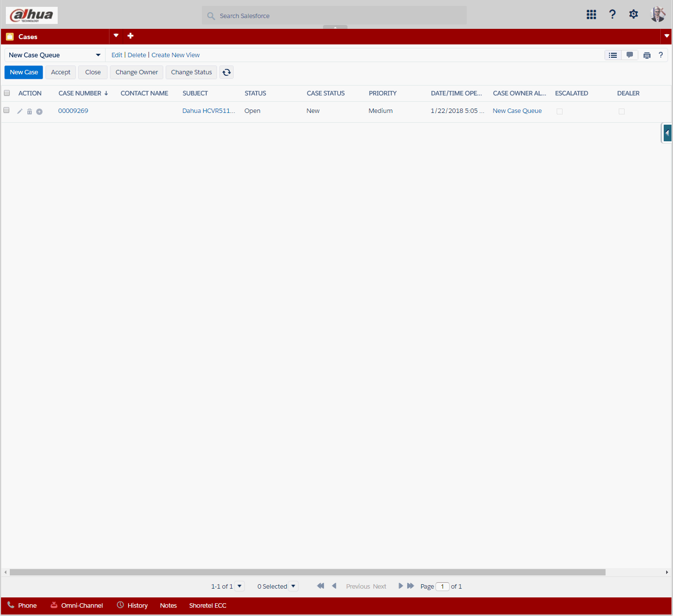Open the App Launcher grid icon
This screenshot has height=616, width=673.
(x=591, y=15)
